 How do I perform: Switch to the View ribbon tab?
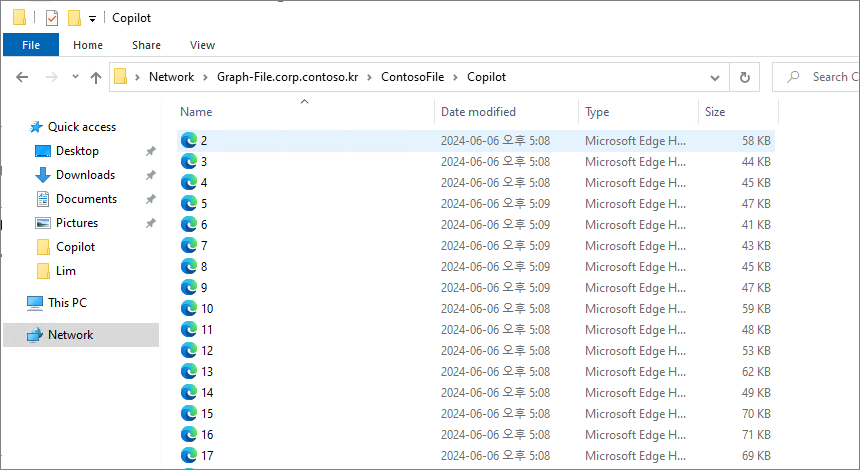(x=202, y=45)
